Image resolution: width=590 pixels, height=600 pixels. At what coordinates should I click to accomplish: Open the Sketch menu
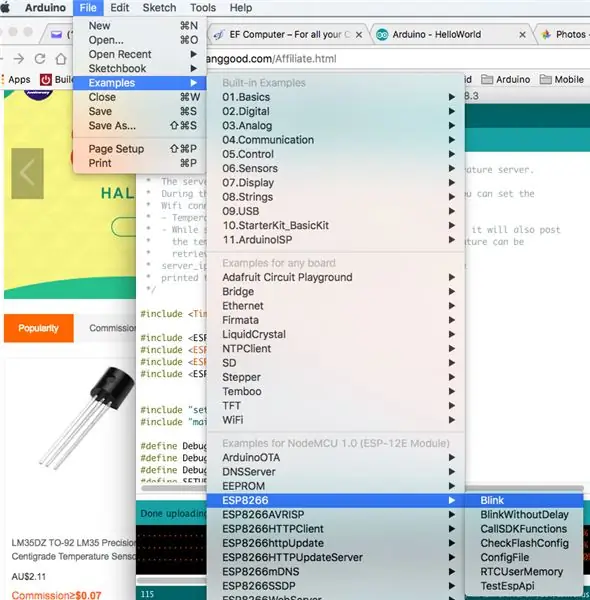[159, 8]
